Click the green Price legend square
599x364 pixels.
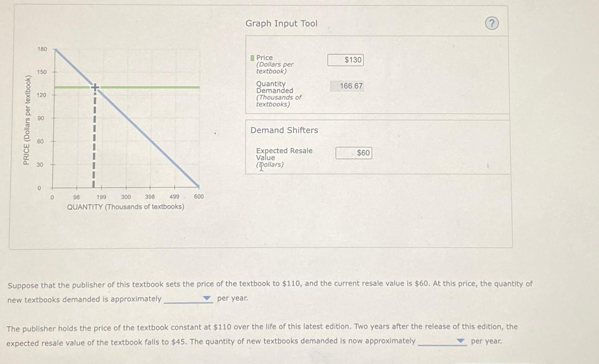[252, 58]
